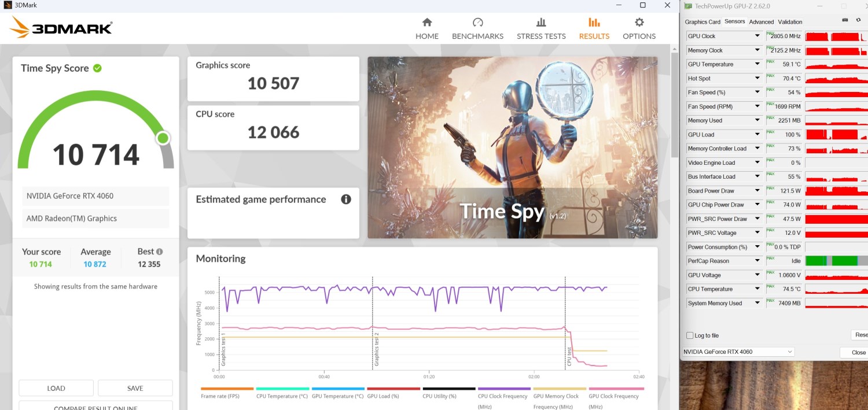
Task: Toggle GPU Temperature series in chart legend
Action: (338, 393)
